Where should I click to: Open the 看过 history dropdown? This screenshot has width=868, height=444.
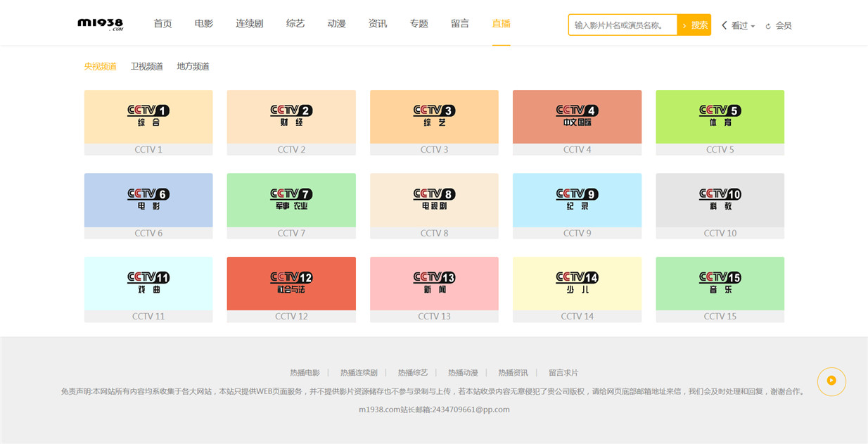739,25
